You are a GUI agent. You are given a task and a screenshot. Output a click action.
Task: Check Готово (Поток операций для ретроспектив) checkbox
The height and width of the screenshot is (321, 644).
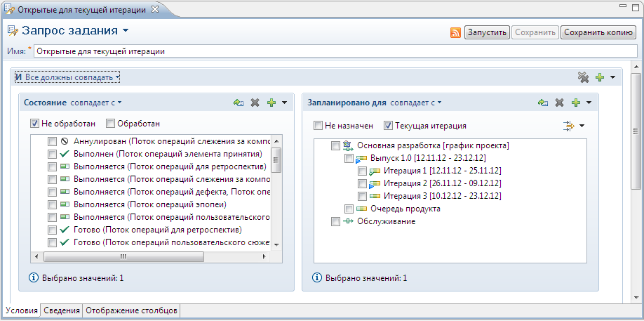[52, 230]
